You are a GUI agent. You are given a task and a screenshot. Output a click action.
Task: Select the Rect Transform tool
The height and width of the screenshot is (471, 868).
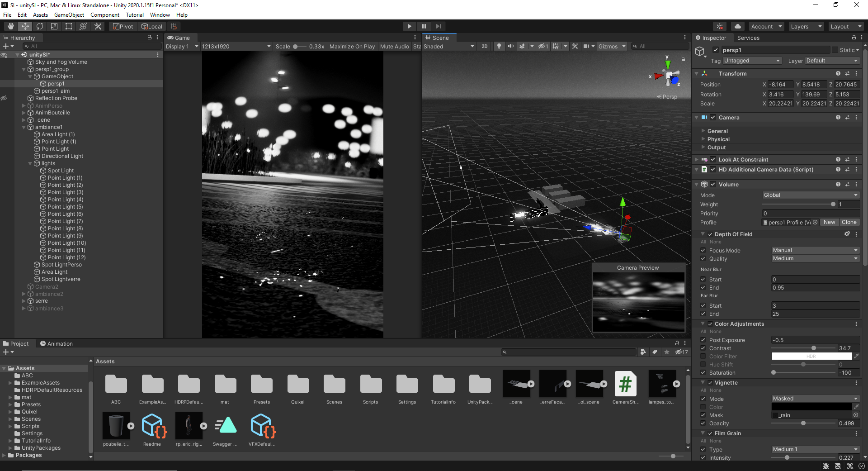69,26
